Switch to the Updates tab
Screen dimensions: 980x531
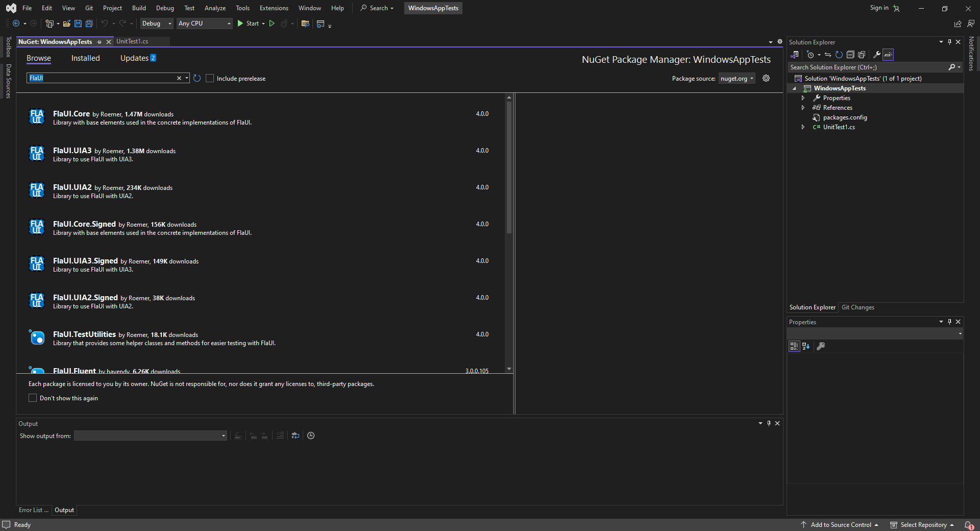(138, 58)
